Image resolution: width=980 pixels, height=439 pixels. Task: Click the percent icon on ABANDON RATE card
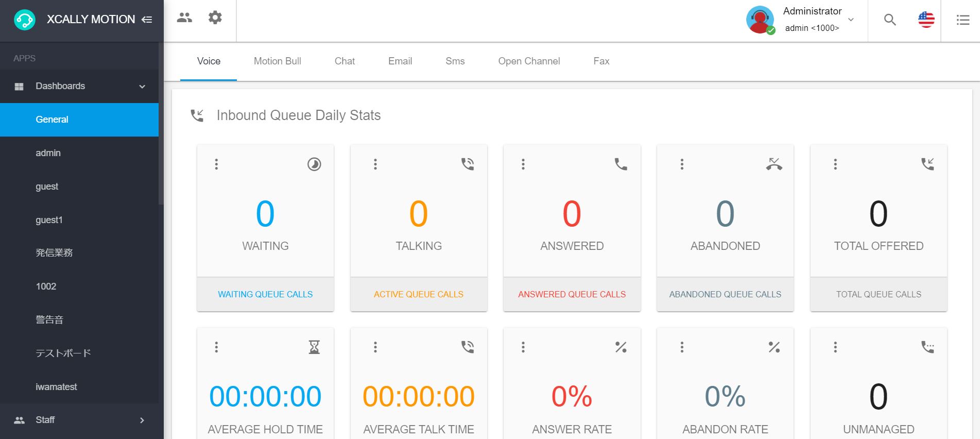774,347
